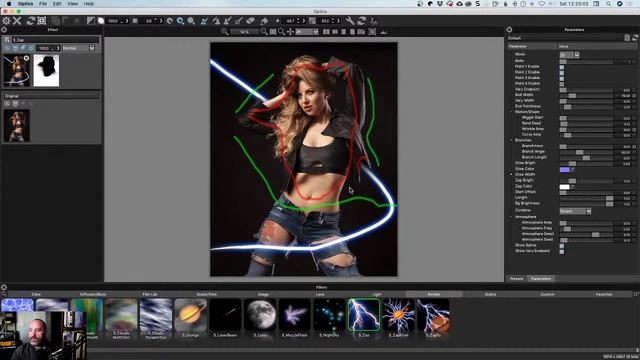The width and height of the screenshot is (640, 360).
Task: Open the layer blend mode Normal dropdown
Action: click(x=78, y=48)
